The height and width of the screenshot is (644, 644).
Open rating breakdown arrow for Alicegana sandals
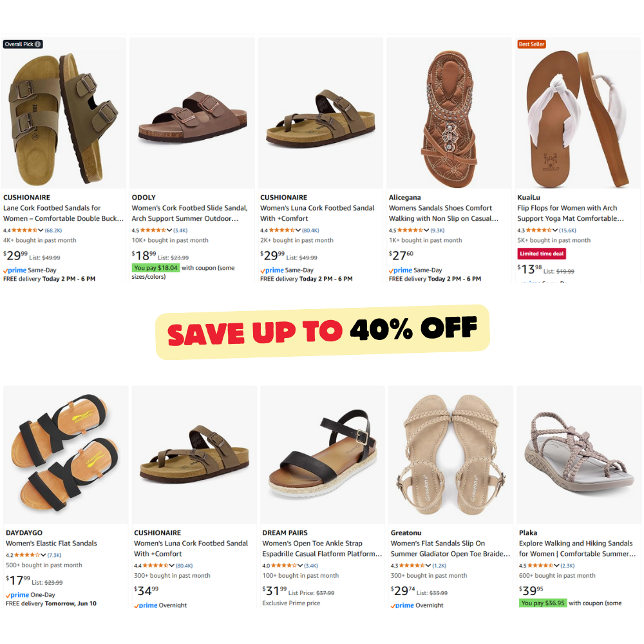pyautogui.click(x=426, y=230)
